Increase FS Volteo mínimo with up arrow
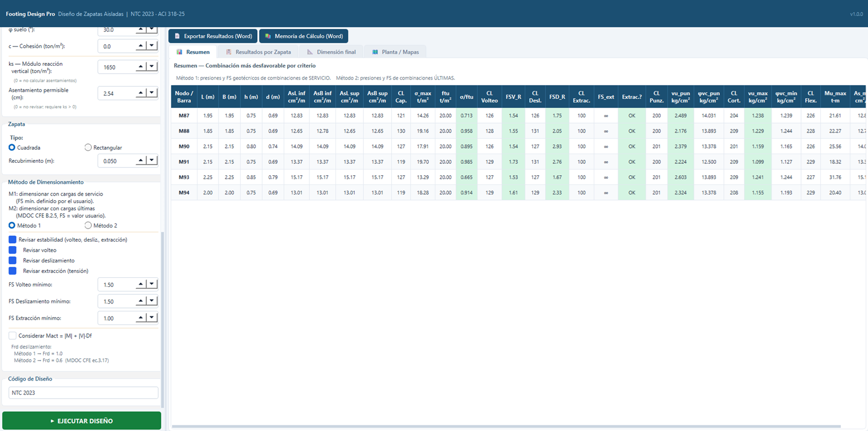 tap(140, 284)
